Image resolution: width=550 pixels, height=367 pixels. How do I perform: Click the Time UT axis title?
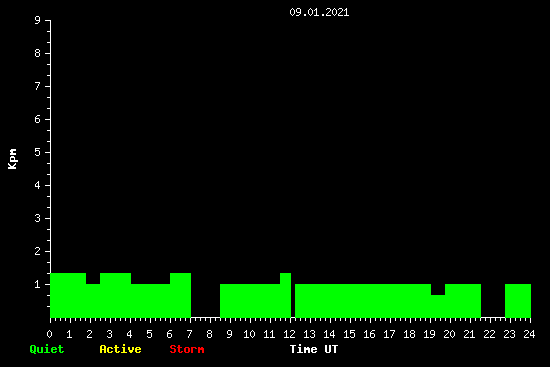tap(314, 349)
